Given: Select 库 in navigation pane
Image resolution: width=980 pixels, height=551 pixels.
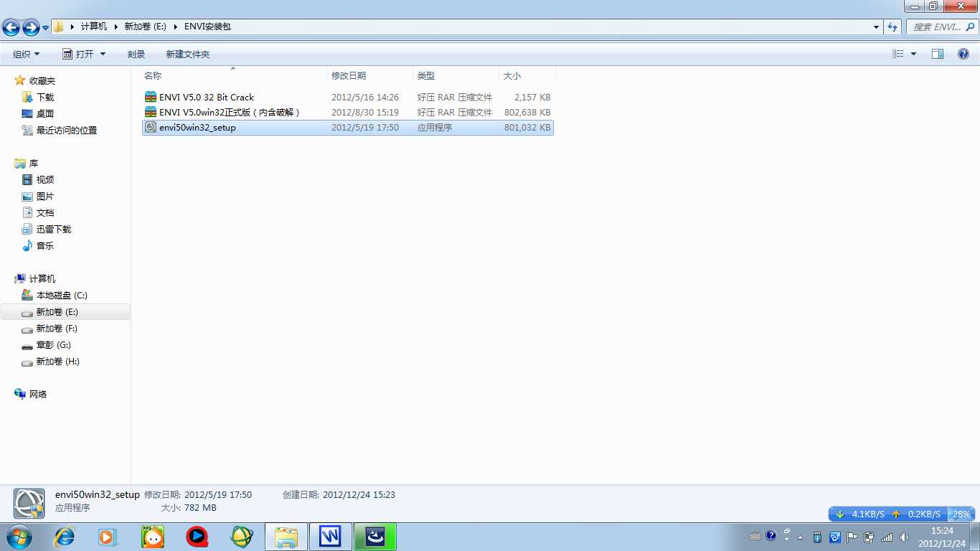Looking at the screenshot, I should (x=34, y=164).
